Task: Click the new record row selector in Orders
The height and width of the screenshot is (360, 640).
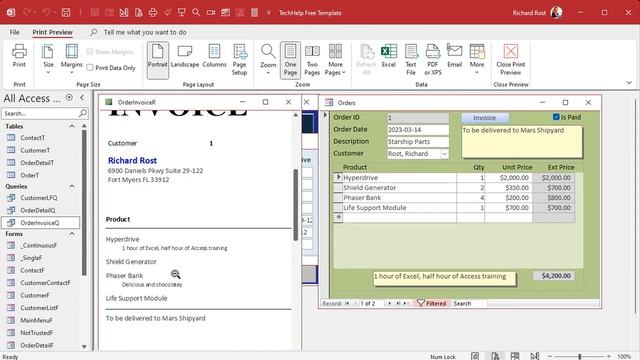Action: (x=338, y=218)
